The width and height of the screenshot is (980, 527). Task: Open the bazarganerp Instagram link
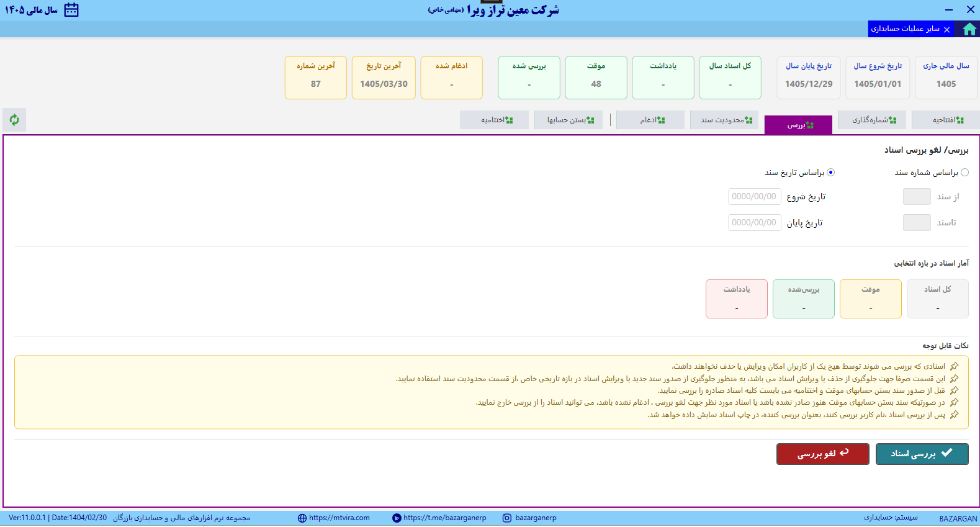[x=536, y=518]
